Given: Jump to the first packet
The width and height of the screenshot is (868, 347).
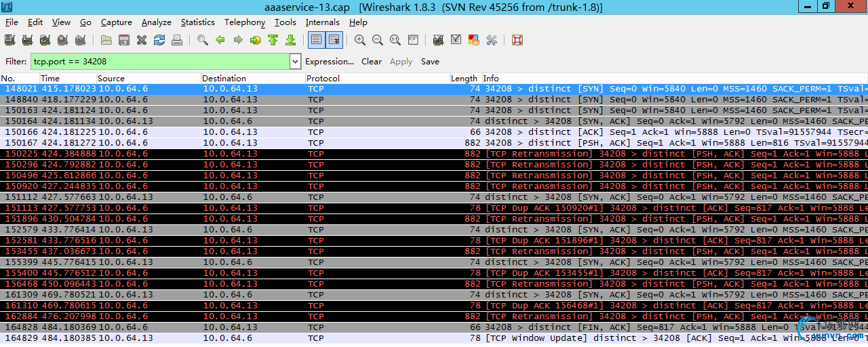Looking at the screenshot, I should click(273, 40).
